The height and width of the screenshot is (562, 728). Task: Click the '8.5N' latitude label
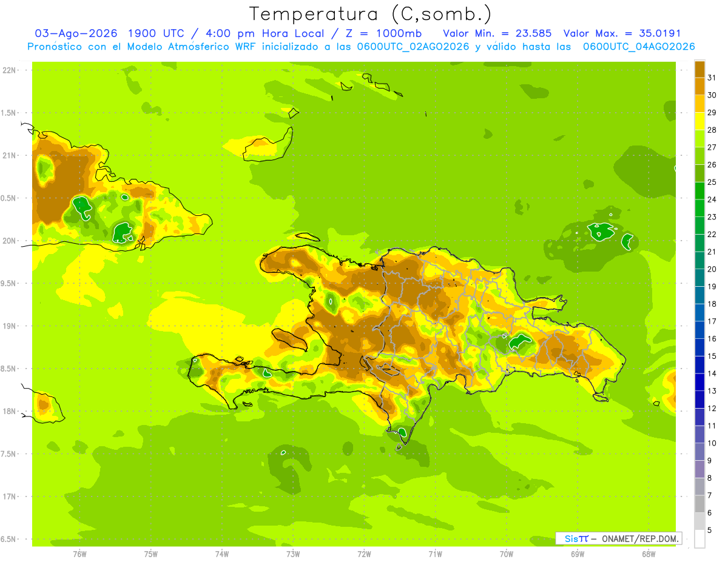click(x=9, y=369)
